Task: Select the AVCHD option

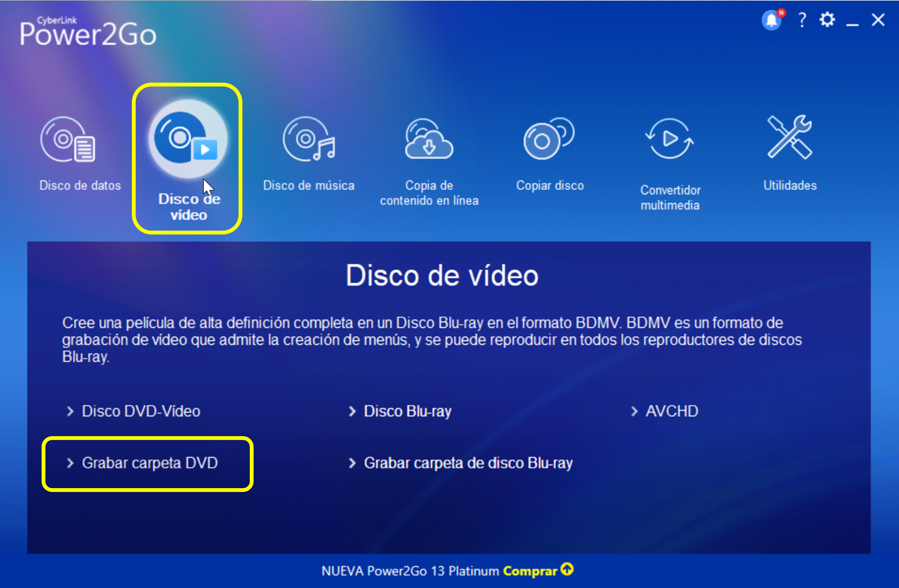Action: (672, 411)
